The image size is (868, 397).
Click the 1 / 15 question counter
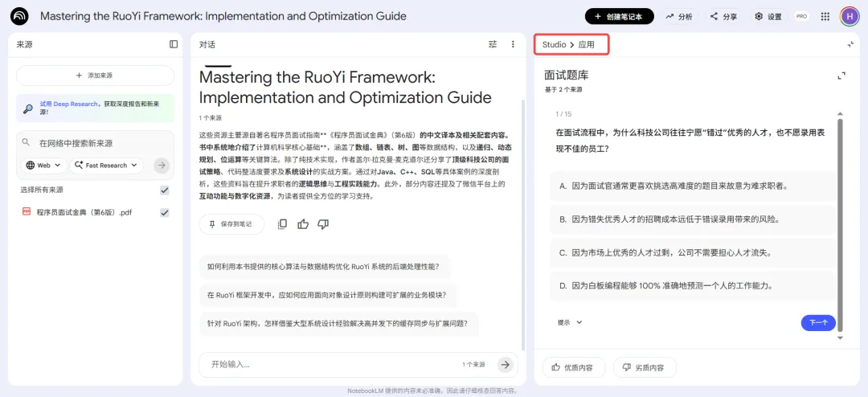point(563,114)
